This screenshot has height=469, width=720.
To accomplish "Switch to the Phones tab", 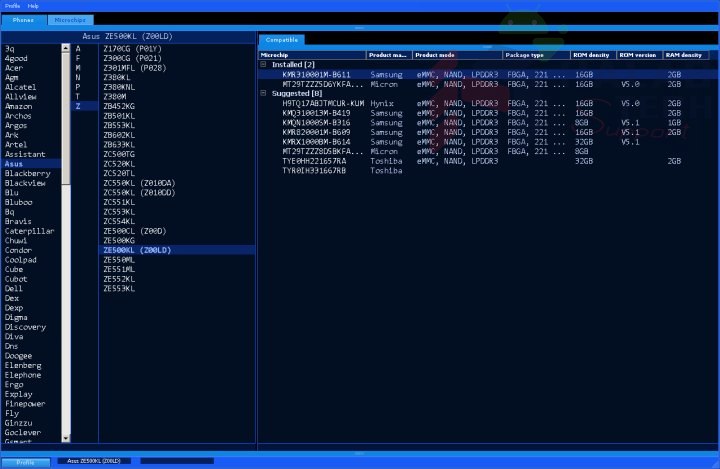I will (23, 20).
